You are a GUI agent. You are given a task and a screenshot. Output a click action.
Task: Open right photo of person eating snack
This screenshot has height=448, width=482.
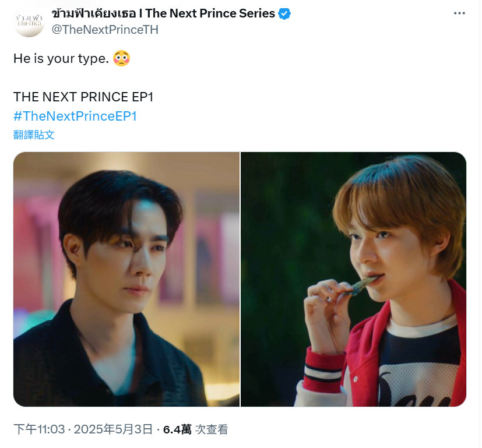pyautogui.click(x=354, y=279)
